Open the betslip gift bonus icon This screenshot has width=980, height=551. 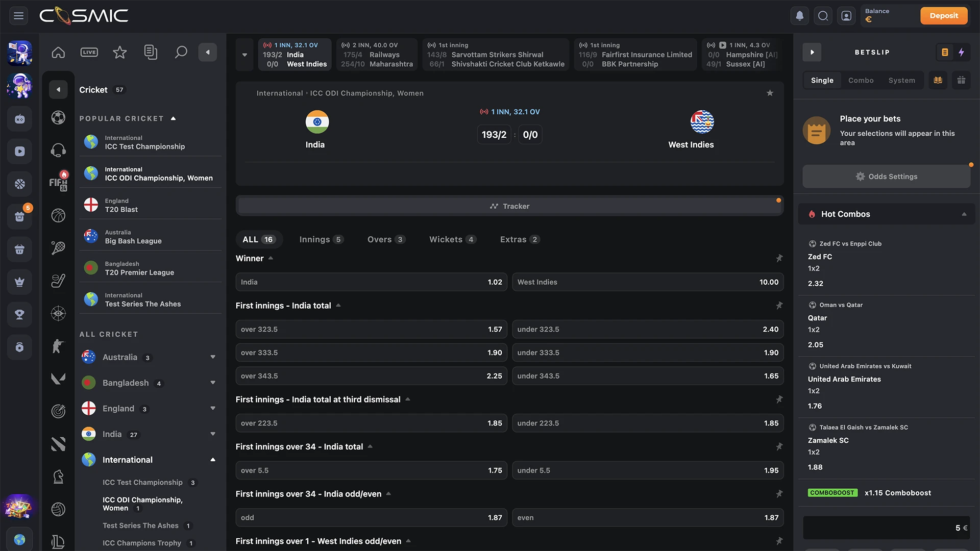pyautogui.click(x=962, y=80)
